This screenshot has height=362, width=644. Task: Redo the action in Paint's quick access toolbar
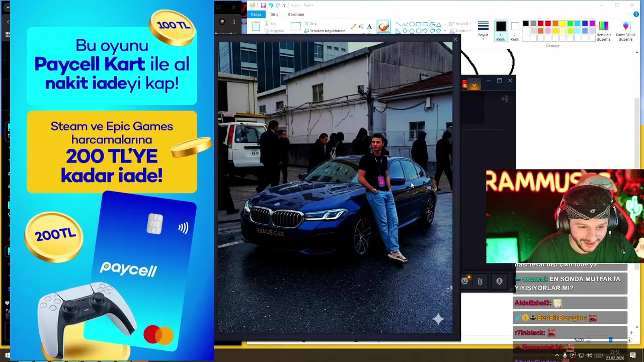click(x=278, y=5)
